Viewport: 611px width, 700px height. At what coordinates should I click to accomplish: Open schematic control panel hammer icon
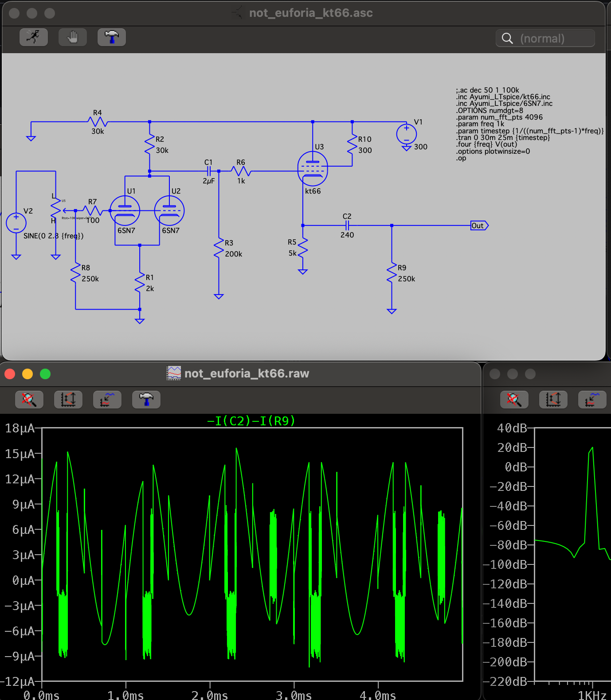(x=112, y=37)
